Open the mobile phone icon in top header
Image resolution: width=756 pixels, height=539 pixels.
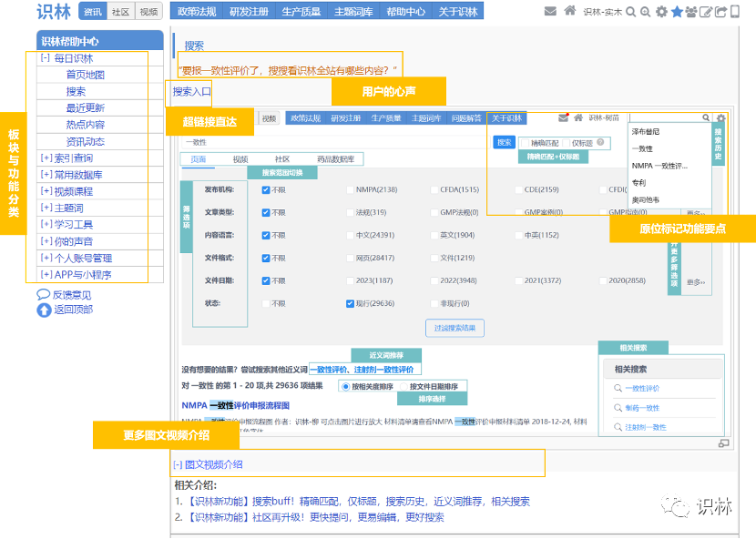pyautogui.click(x=735, y=11)
